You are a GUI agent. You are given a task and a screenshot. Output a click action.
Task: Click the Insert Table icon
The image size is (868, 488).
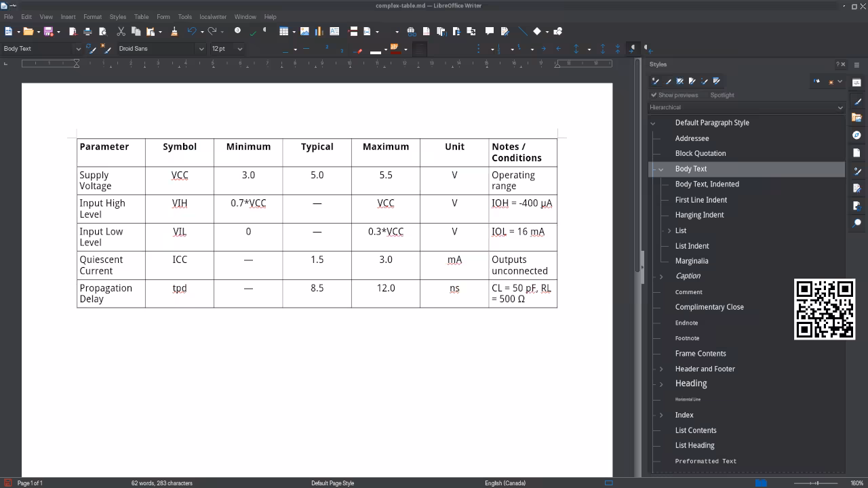[x=284, y=31]
